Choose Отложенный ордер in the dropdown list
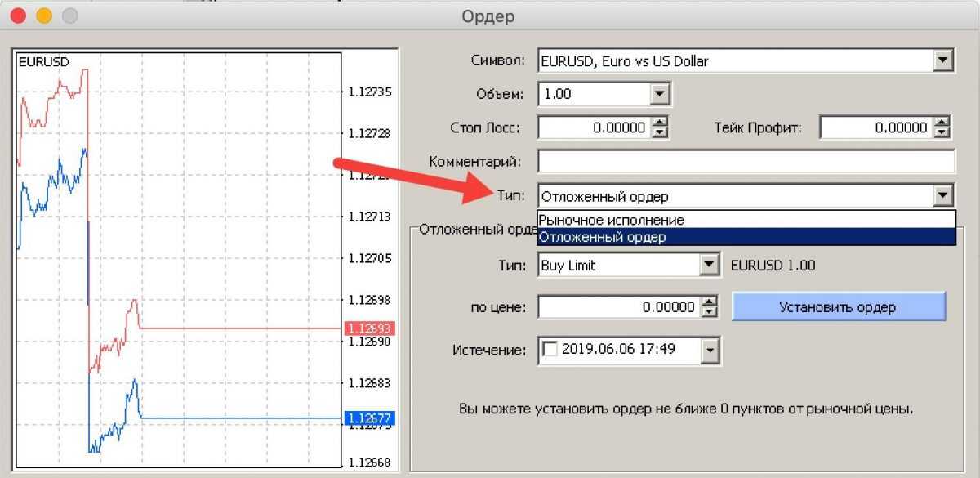The width and height of the screenshot is (980, 478). click(x=603, y=237)
